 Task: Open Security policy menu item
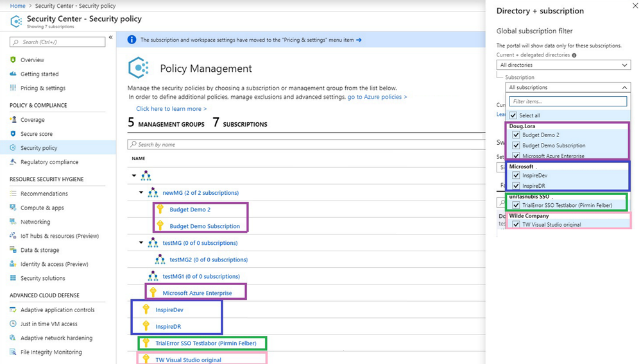click(58, 148)
